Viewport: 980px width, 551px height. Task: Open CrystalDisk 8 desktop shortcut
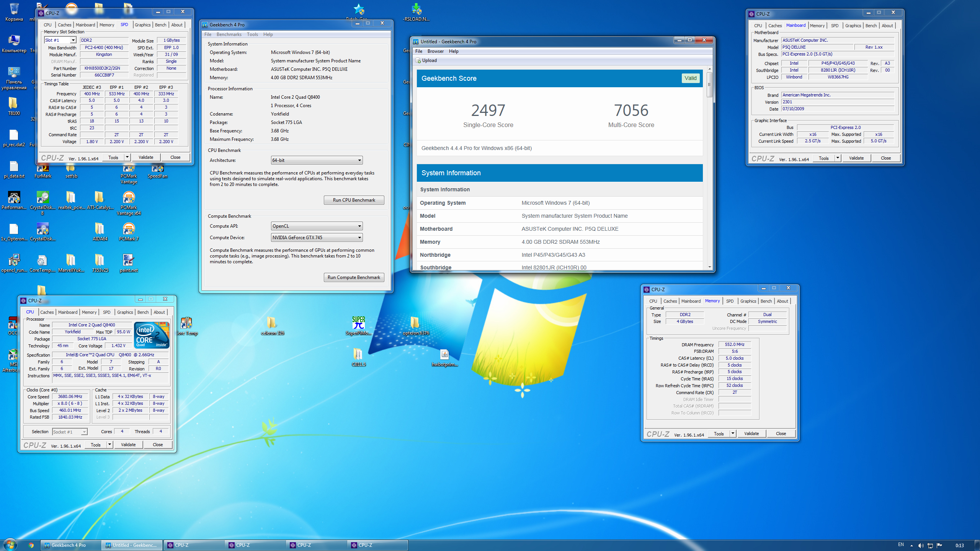[43, 203]
